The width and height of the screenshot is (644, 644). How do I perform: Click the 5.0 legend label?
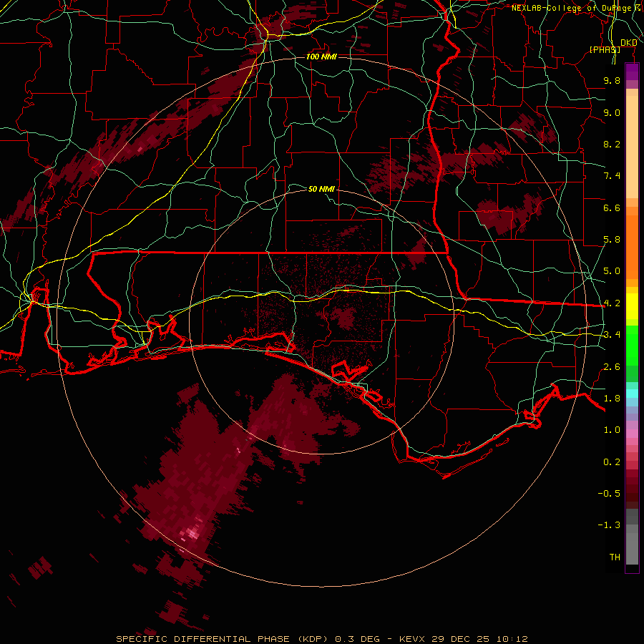(x=612, y=271)
